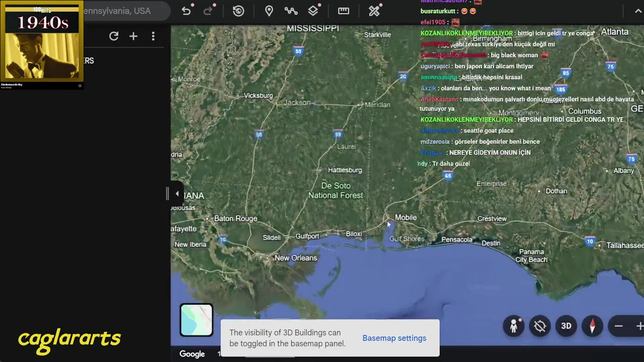Add a placemark with pin icon
Viewport: 644px width, 362px height.
tap(269, 11)
